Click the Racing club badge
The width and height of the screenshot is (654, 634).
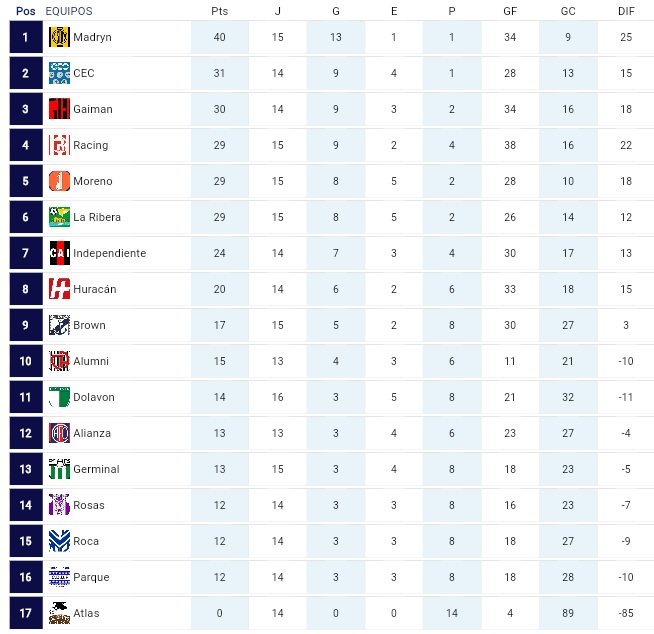click(x=59, y=145)
